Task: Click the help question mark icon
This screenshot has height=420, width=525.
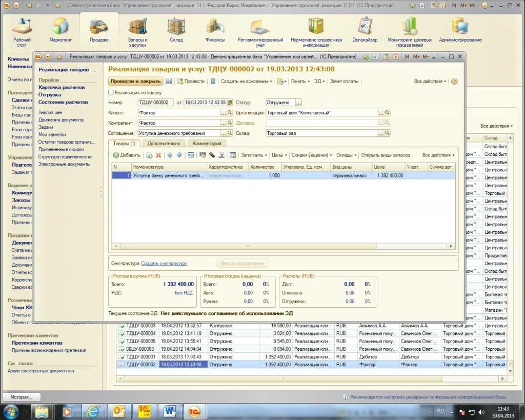Action: coord(454,81)
